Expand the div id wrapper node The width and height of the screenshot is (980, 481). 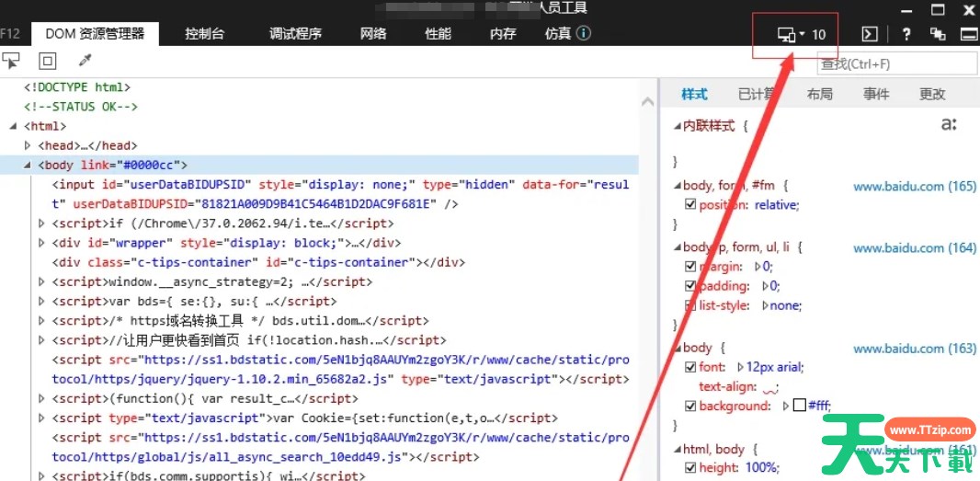[x=41, y=243]
